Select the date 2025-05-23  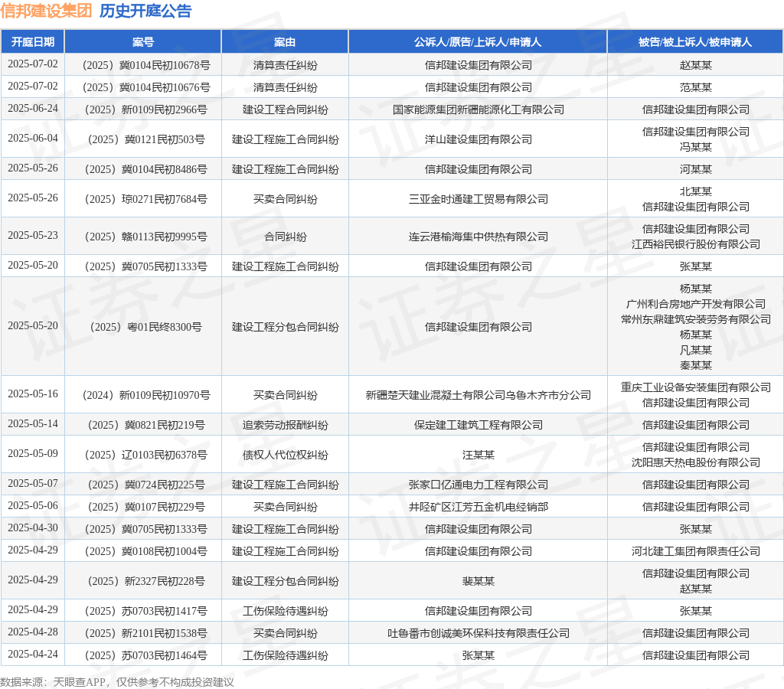pyautogui.click(x=33, y=236)
